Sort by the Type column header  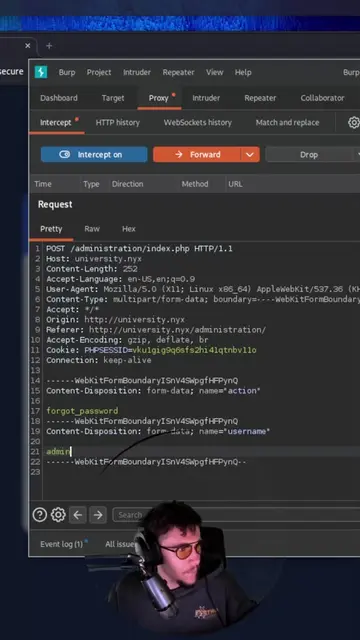click(91, 184)
